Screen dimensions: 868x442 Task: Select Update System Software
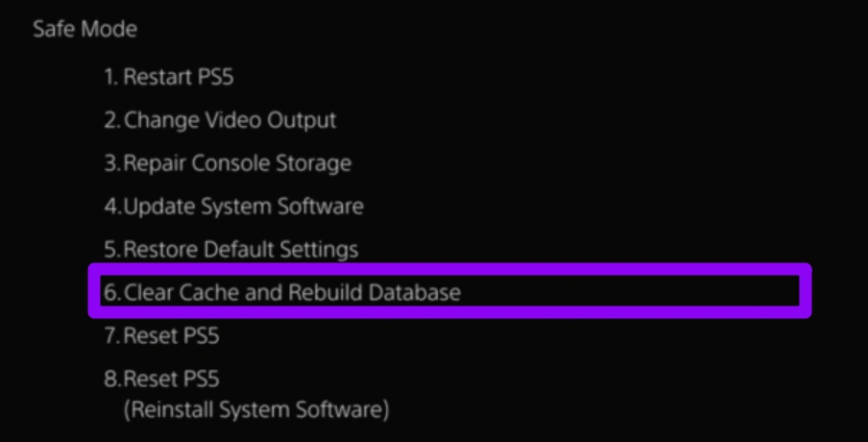(x=234, y=206)
